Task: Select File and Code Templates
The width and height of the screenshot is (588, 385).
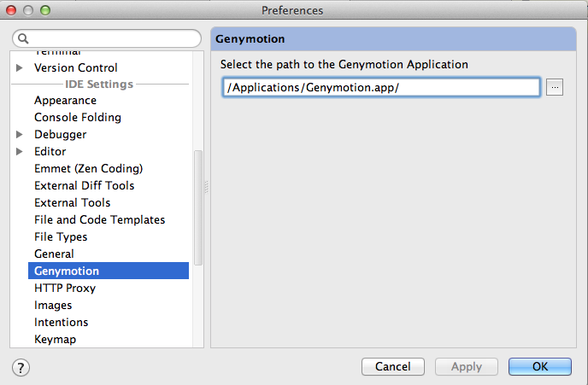Action: click(x=99, y=219)
